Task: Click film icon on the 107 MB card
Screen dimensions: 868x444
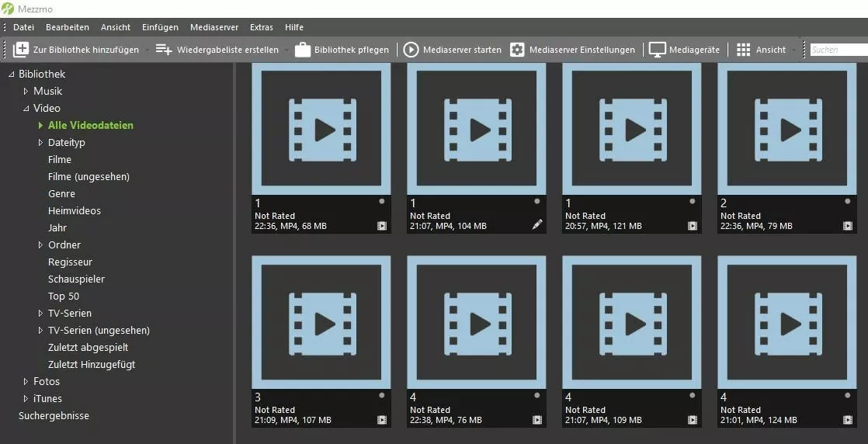Action: [382, 420]
